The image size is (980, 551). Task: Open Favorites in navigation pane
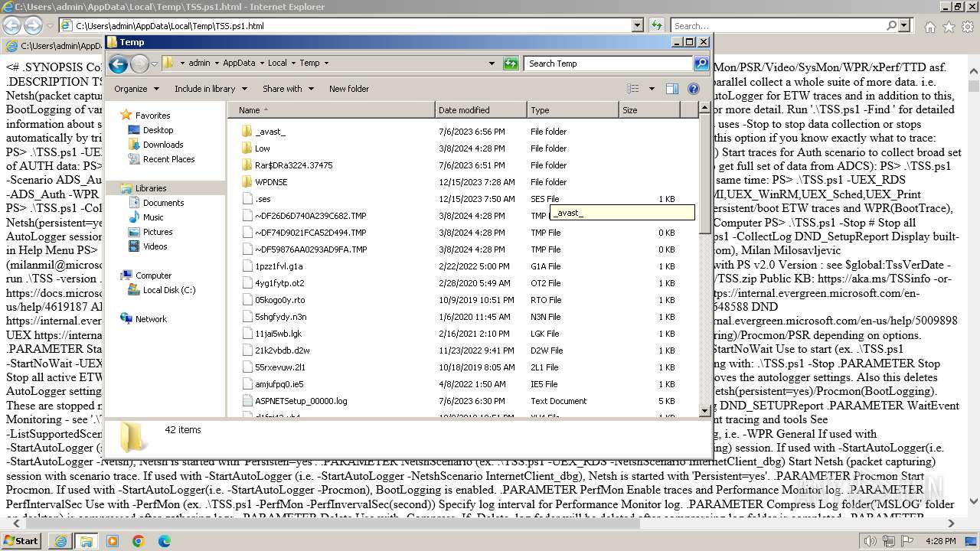tap(152, 116)
